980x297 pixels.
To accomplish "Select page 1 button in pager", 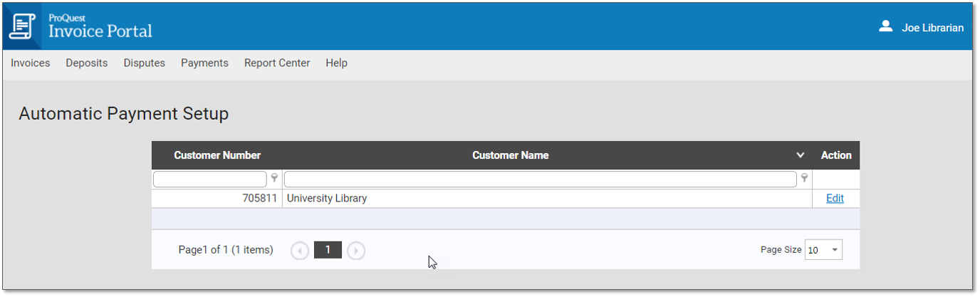I will (328, 250).
